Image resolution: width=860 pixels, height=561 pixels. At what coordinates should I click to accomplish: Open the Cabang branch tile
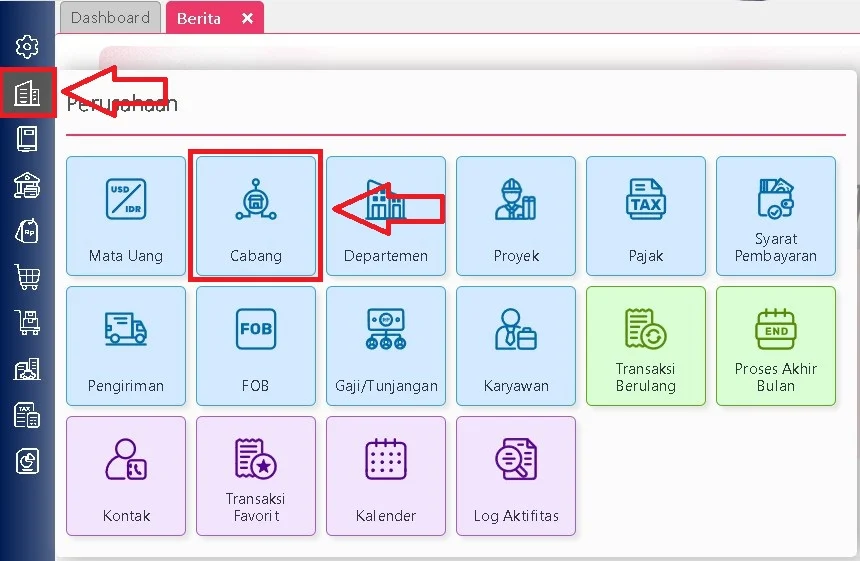point(256,216)
